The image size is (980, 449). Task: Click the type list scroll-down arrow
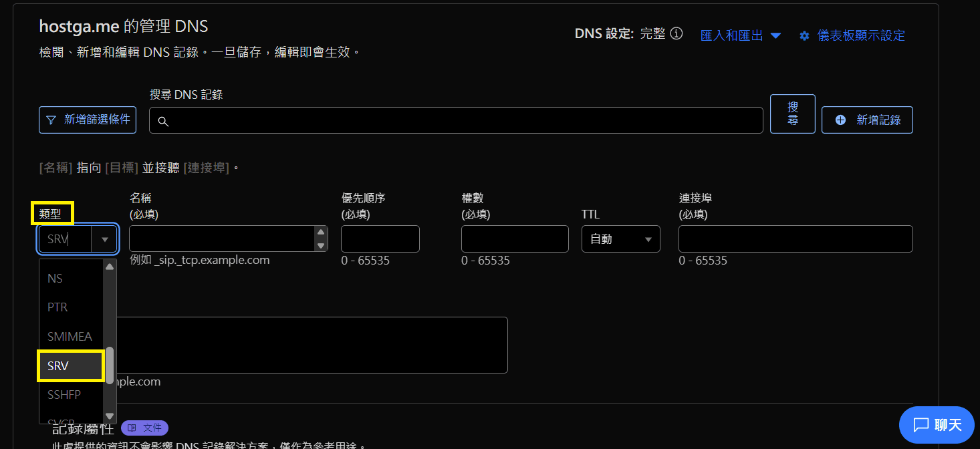coord(110,416)
